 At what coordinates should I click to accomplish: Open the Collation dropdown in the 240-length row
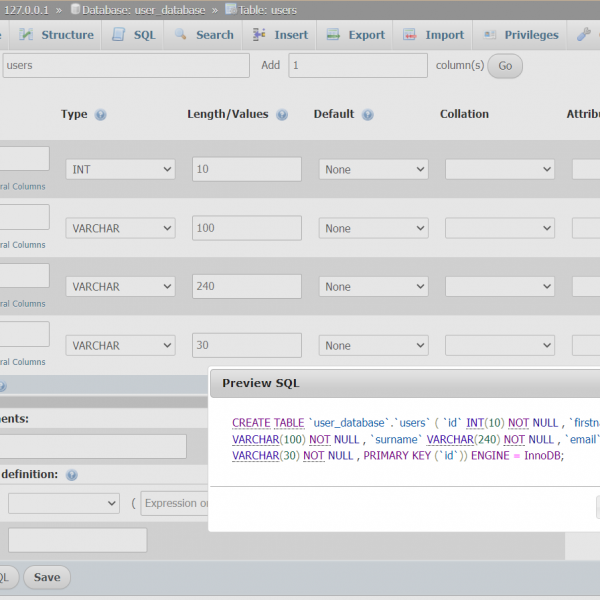pyautogui.click(x=499, y=287)
